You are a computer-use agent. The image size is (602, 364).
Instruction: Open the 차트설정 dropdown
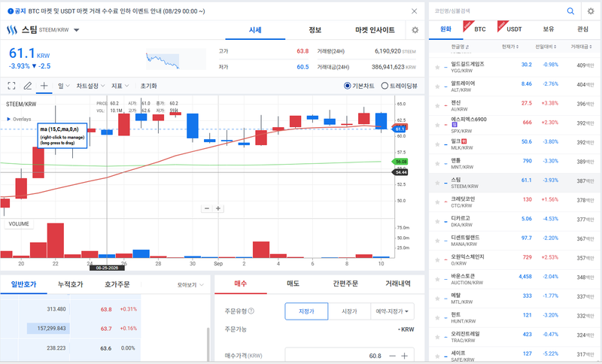pyautogui.click(x=90, y=86)
